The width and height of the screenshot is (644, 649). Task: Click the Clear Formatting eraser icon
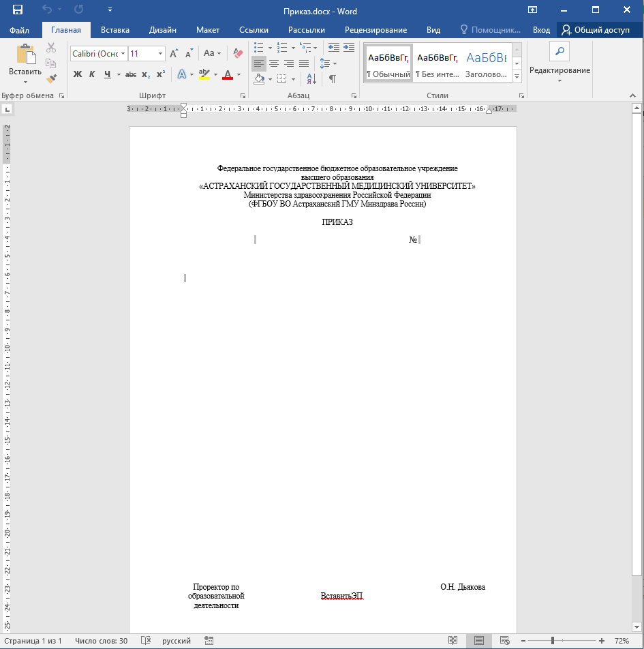pyautogui.click(x=238, y=53)
